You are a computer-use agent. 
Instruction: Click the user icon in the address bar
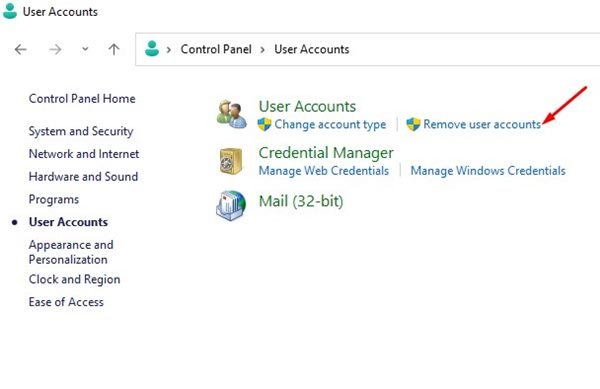pos(152,49)
